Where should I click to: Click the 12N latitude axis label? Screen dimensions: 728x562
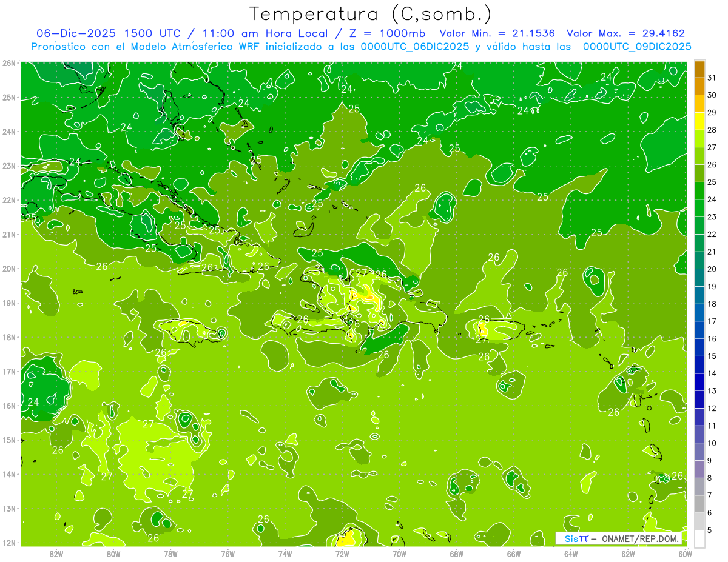coord(8,543)
